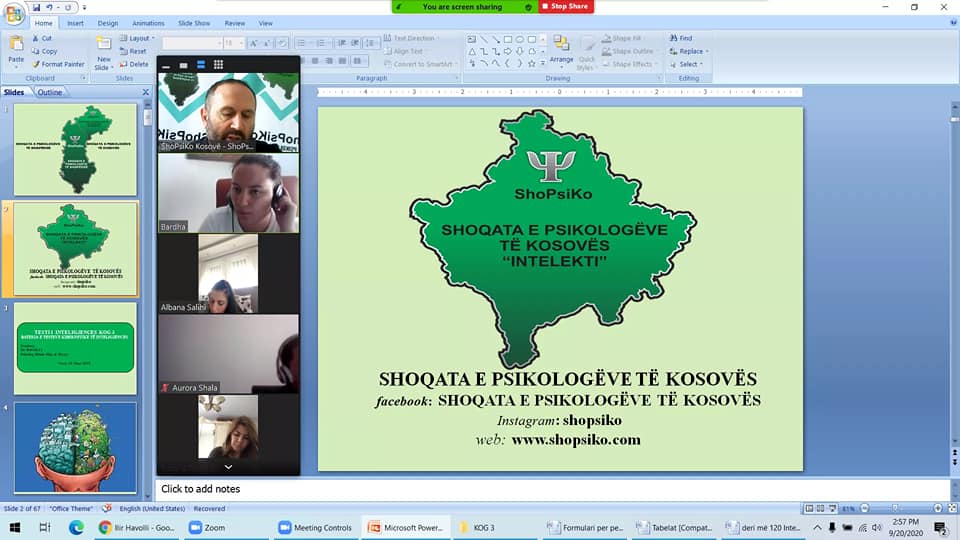Open Find in Editing group
Screen dimensions: 960x540
pos(681,38)
